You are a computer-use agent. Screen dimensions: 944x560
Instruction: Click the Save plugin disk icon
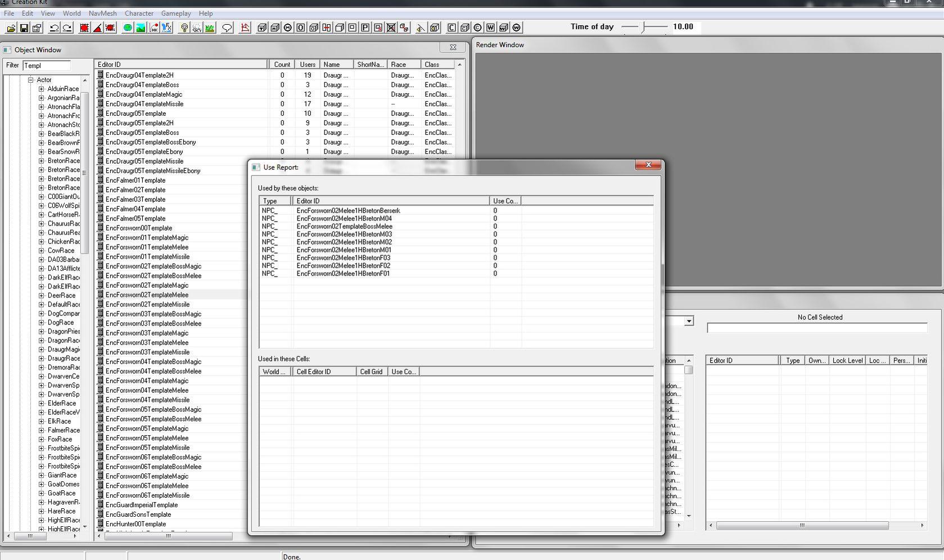click(24, 28)
